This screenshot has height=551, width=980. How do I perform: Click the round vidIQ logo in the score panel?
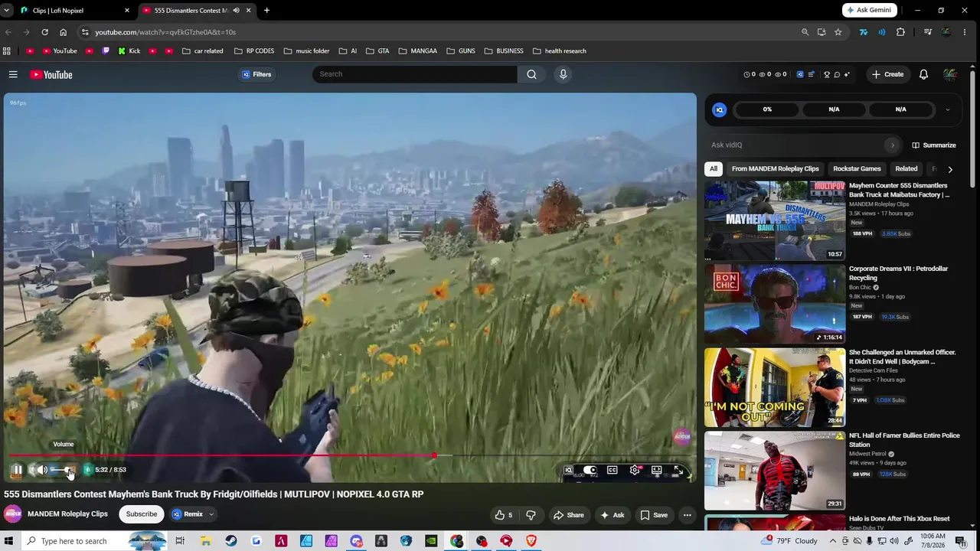point(719,109)
